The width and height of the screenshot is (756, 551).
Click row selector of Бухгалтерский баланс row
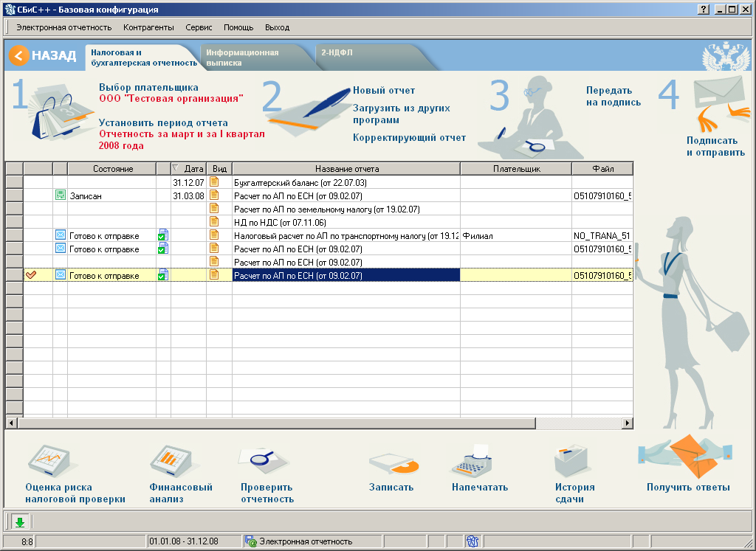(14, 182)
